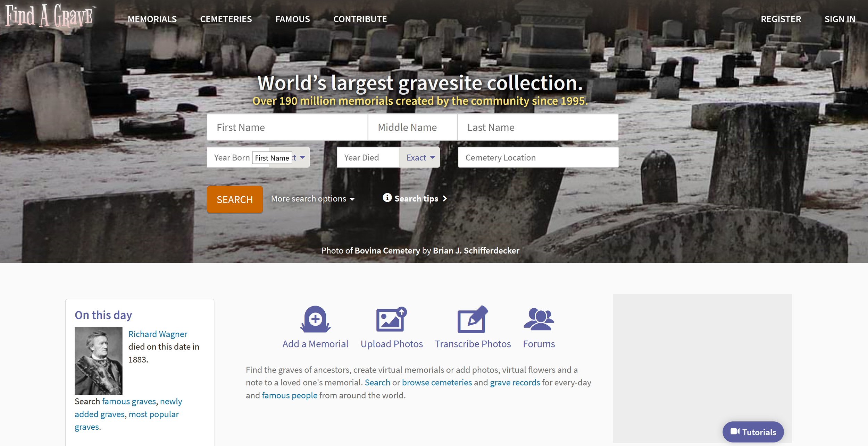
Task: Click the Cemetery Location field
Action: 538,157
